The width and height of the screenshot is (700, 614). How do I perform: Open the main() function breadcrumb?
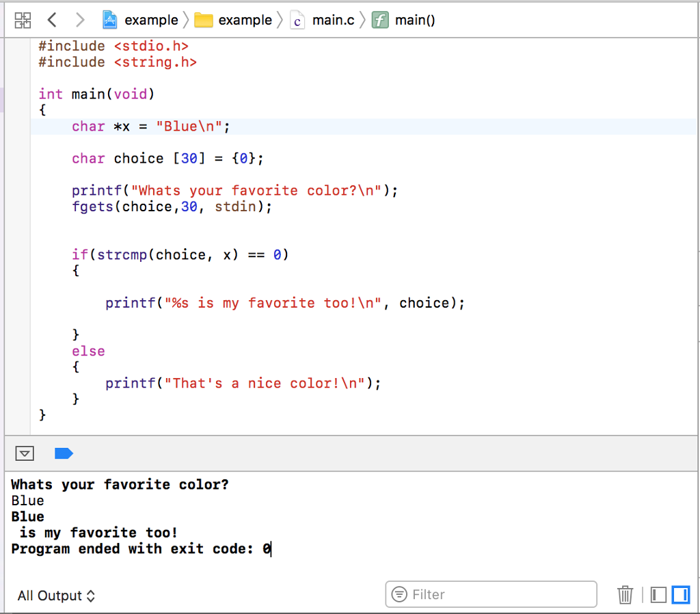pyautogui.click(x=403, y=20)
